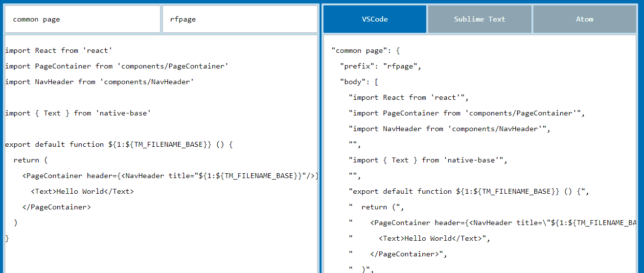Click the left editor line importing PageContainer
Image resolution: width=644 pixels, height=273 pixels.
pyautogui.click(x=117, y=66)
